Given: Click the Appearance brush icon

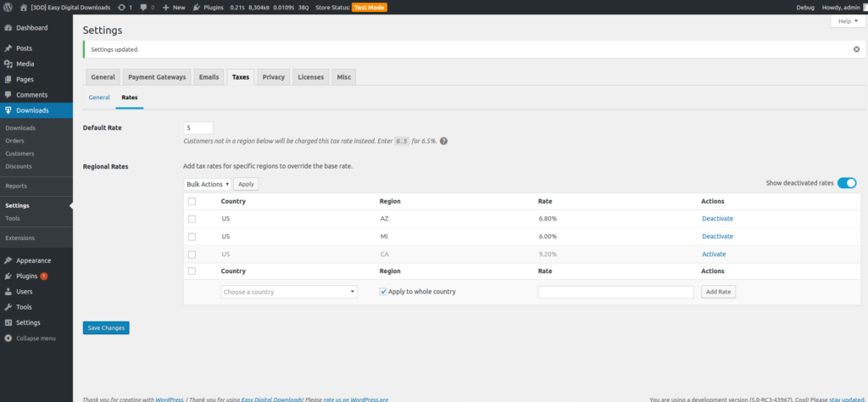Looking at the screenshot, I should [x=8, y=260].
